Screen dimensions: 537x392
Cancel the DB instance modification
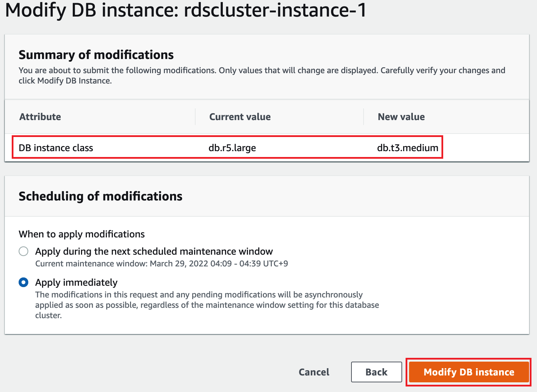point(314,372)
